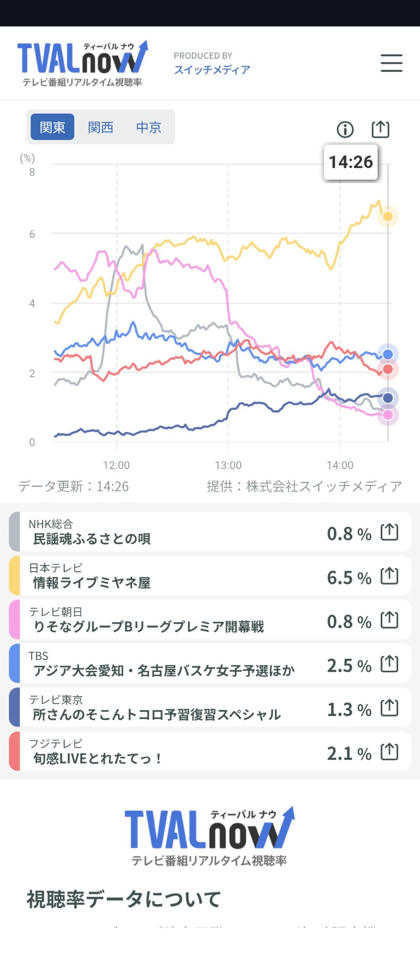Screen dimensions: 420x980
Task: Share the テレビ朝日 Bリーグ row
Action: click(389, 620)
